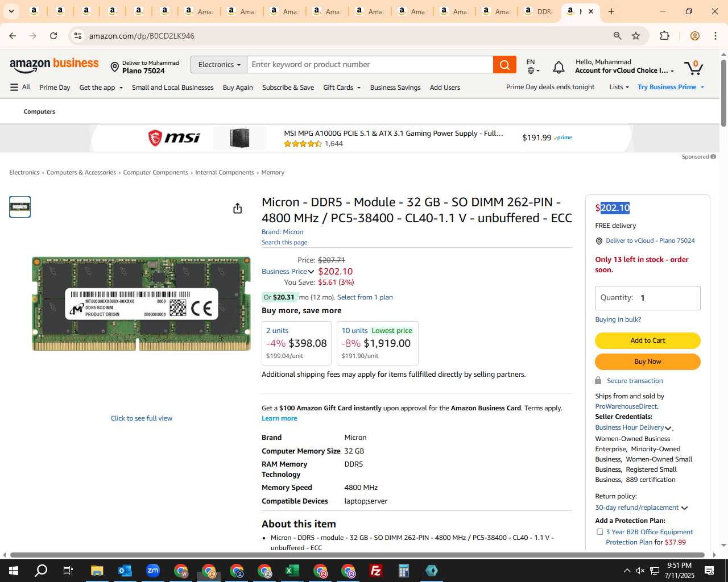Open the All hamburger menu
Viewport: 728px width, 582px height.
click(x=20, y=87)
